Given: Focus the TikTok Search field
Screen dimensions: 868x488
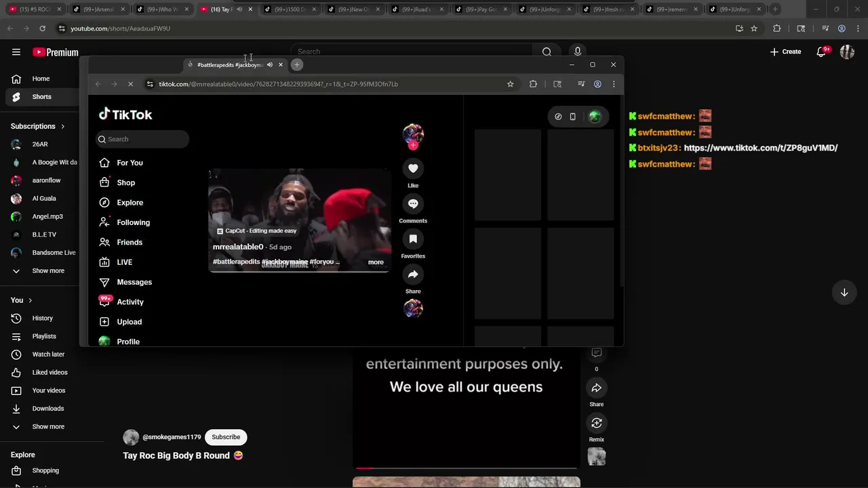Looking at the screenshot, I should [x=142, y=139].
